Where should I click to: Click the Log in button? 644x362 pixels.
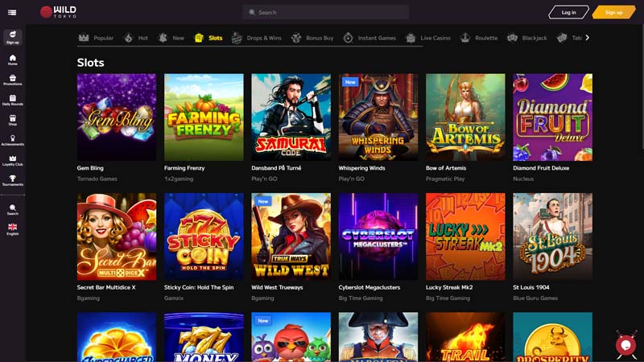click(568, 12)
